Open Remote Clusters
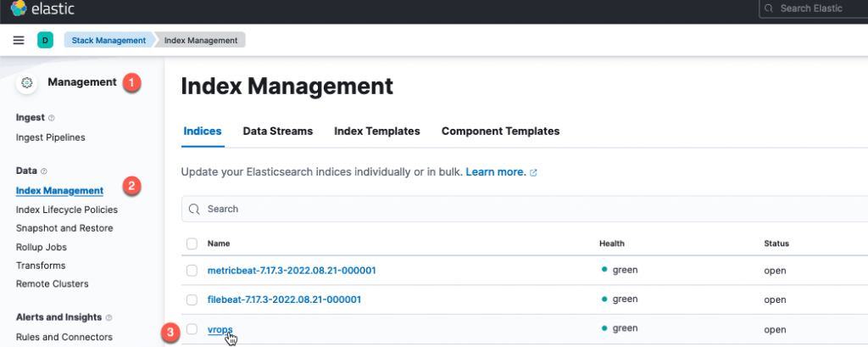Screen dimensions: 868x347 53,284
